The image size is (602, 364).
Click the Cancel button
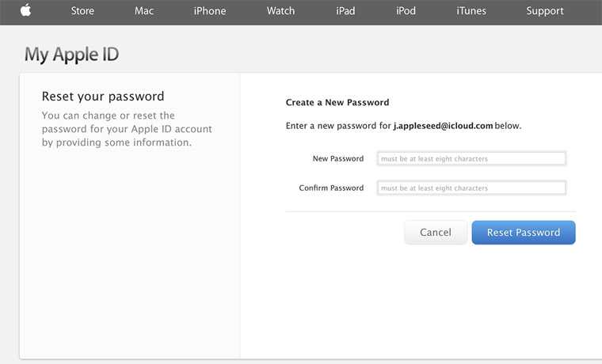(436, 233)
